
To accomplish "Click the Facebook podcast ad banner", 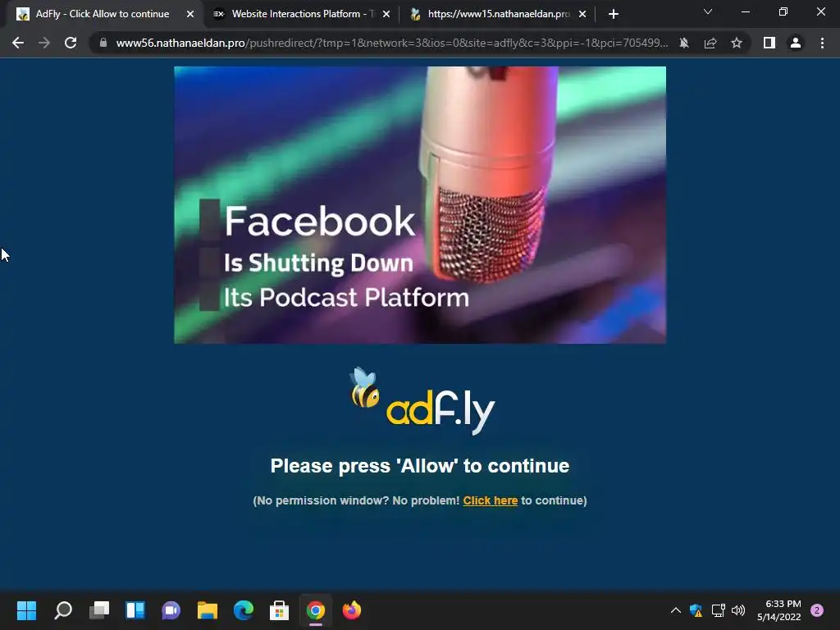I will click(420, 204).
